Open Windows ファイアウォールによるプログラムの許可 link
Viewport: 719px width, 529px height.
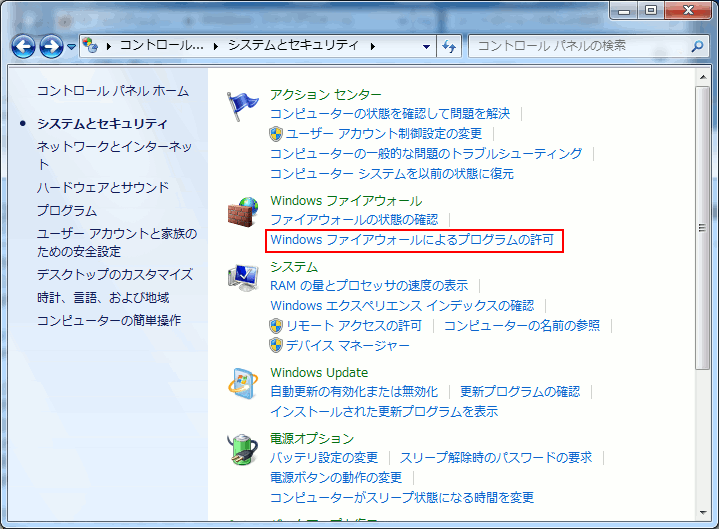pos(412,240)
